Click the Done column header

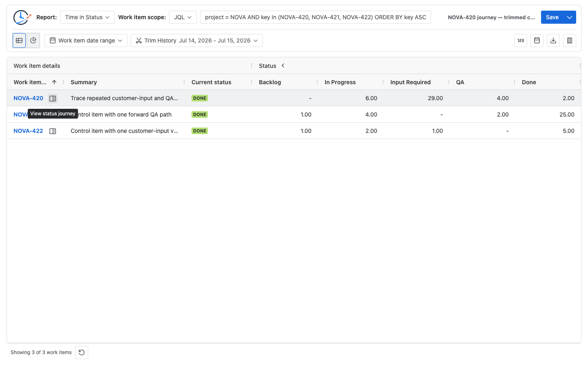(529, 82)
